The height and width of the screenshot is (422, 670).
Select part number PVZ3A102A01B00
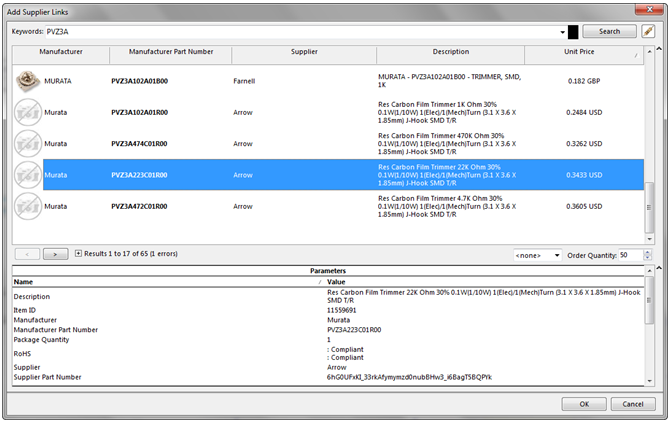click(140, 81)
